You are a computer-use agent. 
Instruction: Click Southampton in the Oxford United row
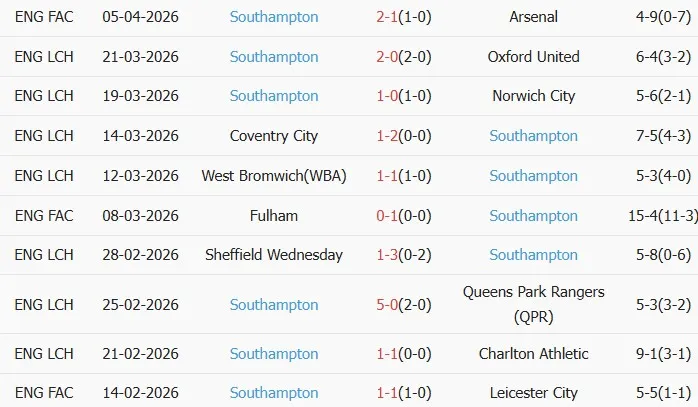tap(274, 57)
